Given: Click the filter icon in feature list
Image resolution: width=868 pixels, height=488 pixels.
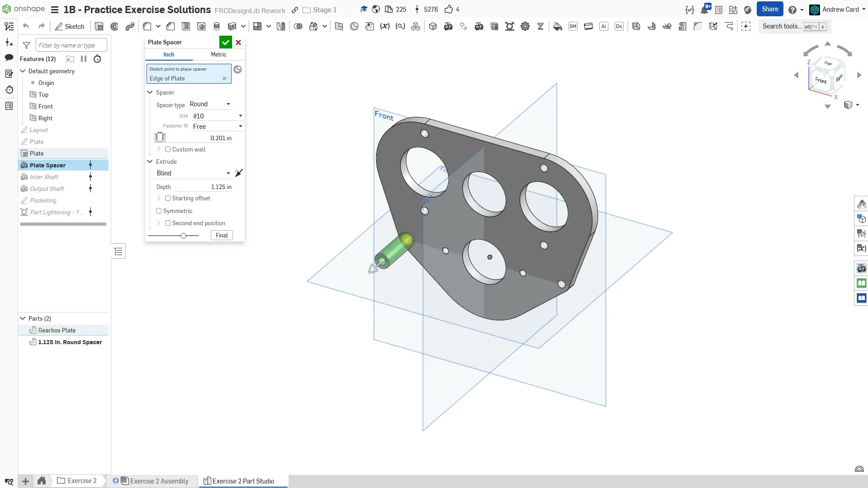Looking at the screenshot, I should coord(27,45).
